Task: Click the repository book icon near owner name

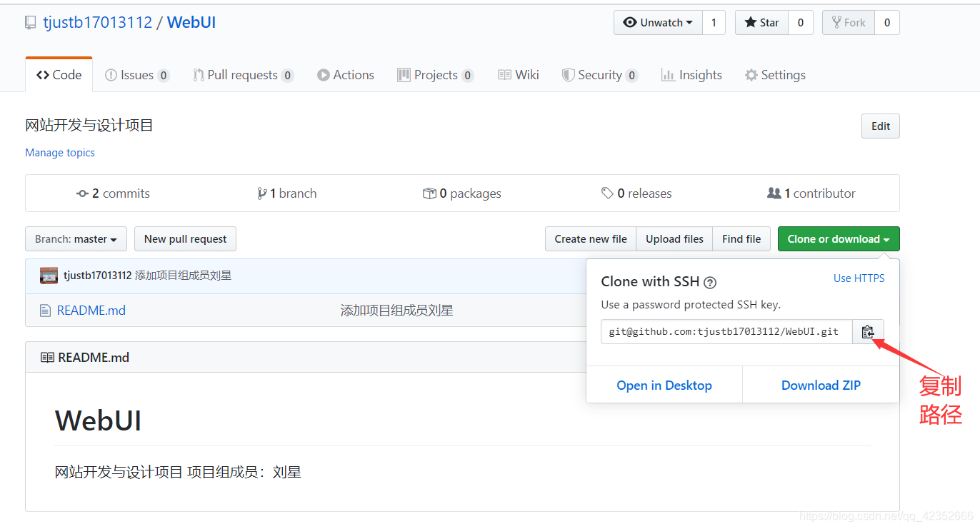Action: click(x=30, y=23)
